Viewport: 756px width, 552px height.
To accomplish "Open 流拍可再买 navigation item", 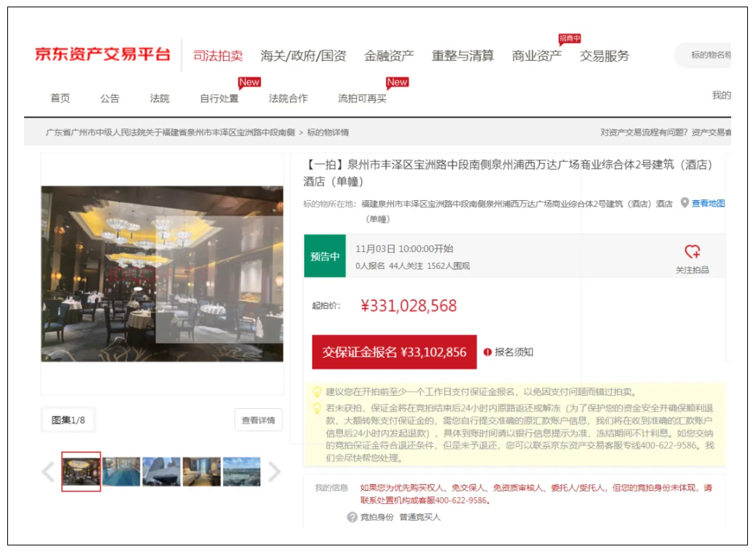I will pos(362,99).
